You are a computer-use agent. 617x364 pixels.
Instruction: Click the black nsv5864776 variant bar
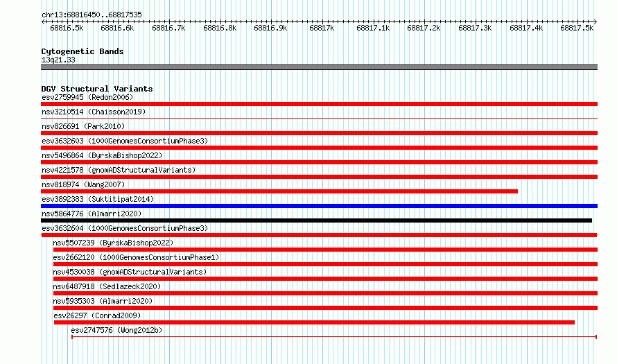(316, 220)
